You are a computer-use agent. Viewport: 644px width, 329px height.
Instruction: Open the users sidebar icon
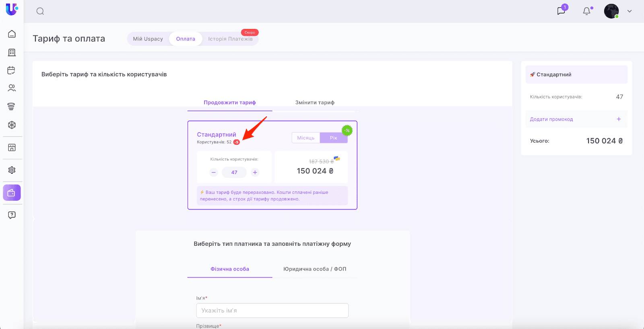point(12,88)
